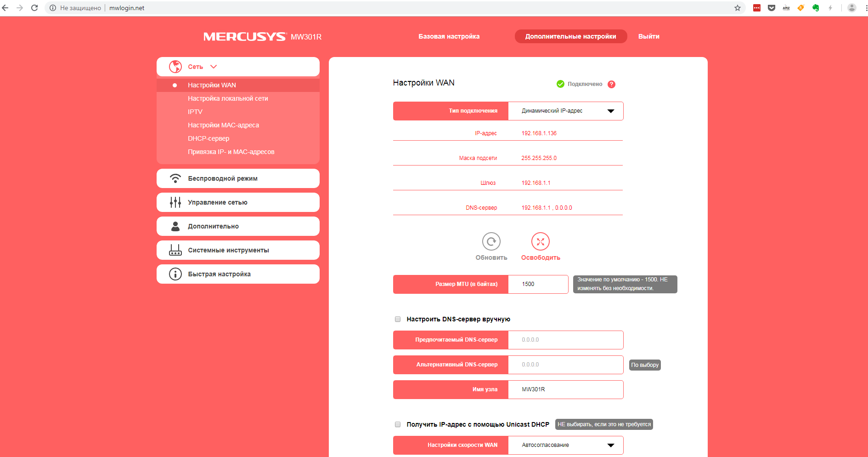This screenshot has height=457, width=868.
Task: Tick the Unicast DHCP checkbox
Action: 398,424
